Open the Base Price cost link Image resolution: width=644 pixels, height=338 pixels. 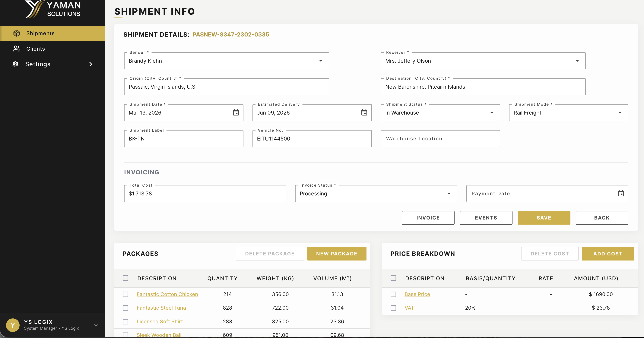417,294
